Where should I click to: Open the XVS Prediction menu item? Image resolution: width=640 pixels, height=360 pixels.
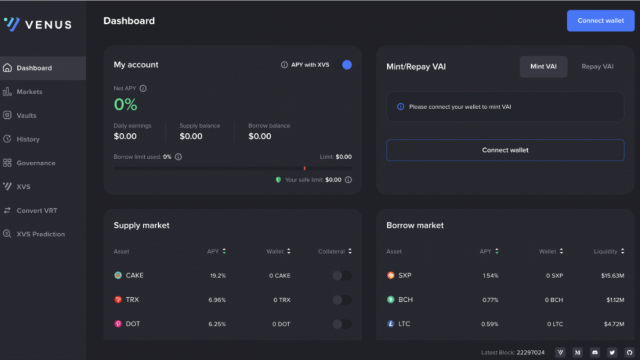(x=43, y=234)
